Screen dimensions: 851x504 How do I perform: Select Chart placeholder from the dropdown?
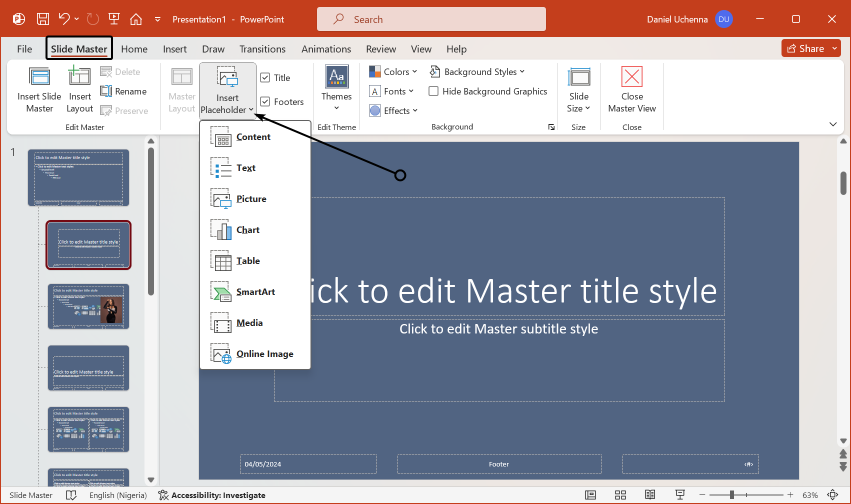click(248, 230)
